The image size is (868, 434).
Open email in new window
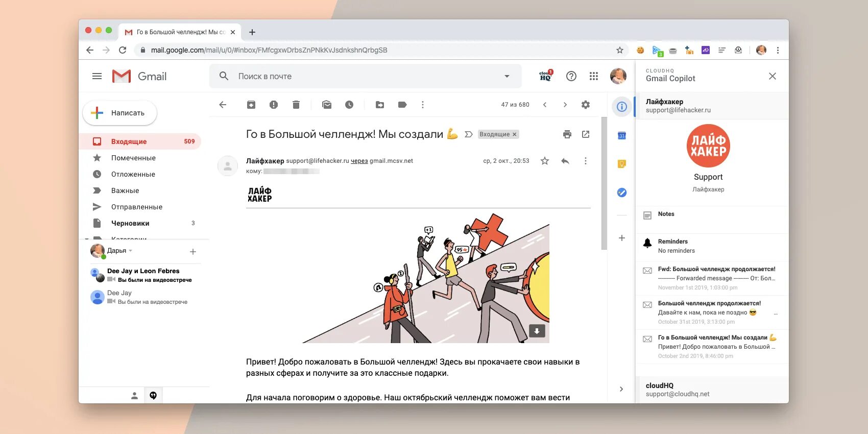point(586,134)
